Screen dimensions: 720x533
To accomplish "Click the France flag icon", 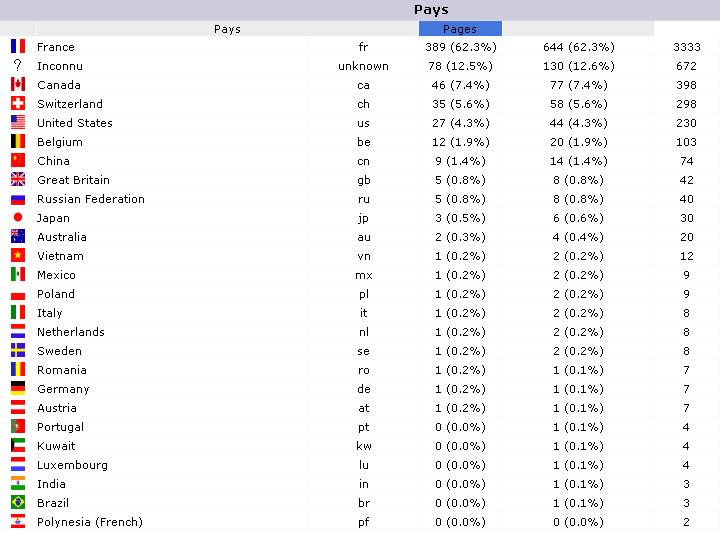I will 18,46.
